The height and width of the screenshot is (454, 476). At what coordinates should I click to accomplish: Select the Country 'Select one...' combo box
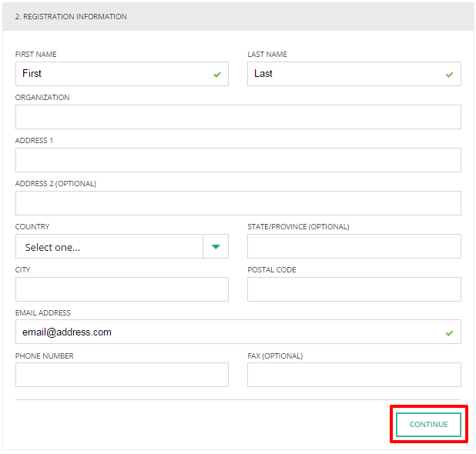122,246
